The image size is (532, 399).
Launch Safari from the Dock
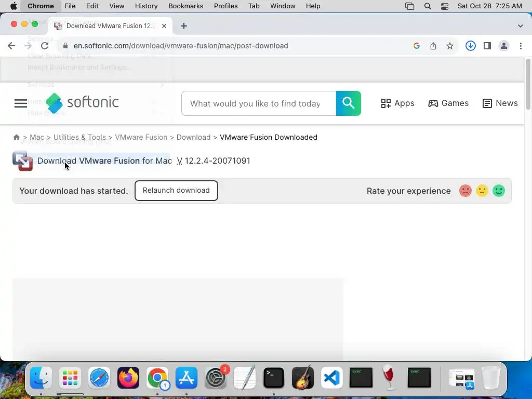pos(99,378)
